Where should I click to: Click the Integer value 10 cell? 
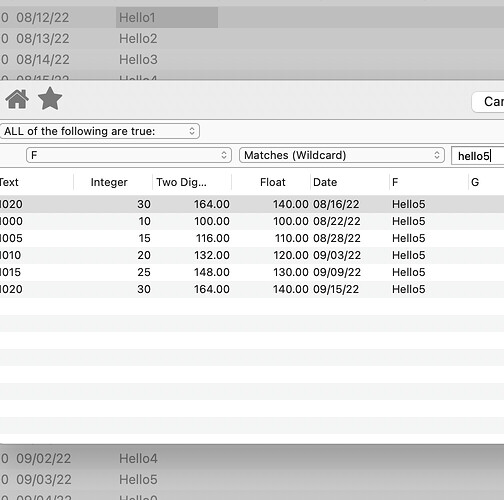[144, 221]
